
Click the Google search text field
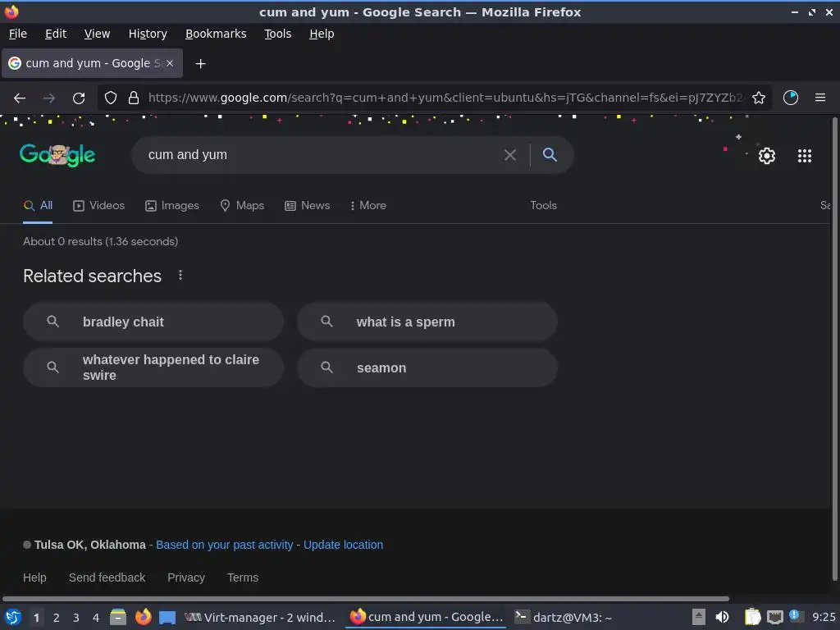click(x=322, y=155)
